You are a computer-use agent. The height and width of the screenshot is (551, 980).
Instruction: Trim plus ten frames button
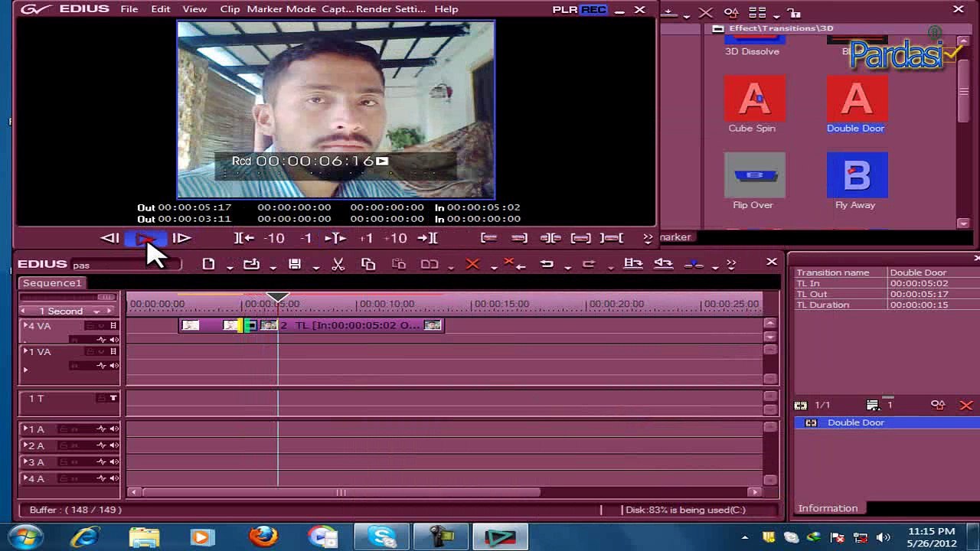(395, 238)
